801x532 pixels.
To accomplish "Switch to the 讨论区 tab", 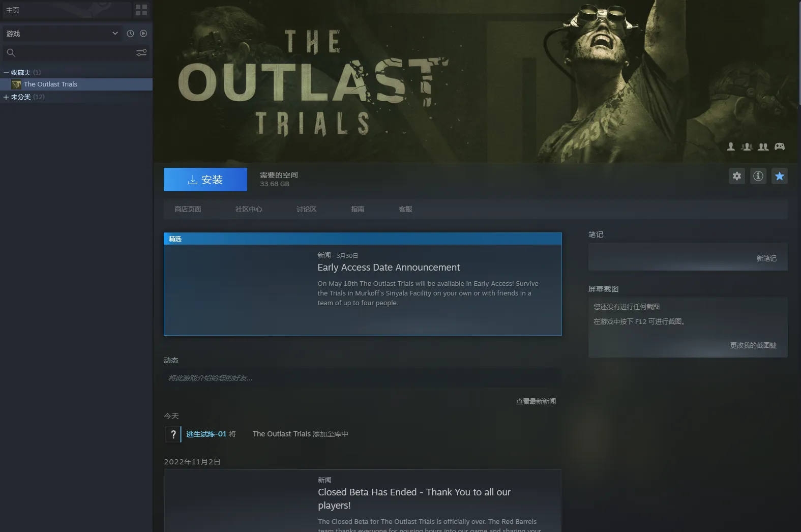I will (306, 209).
